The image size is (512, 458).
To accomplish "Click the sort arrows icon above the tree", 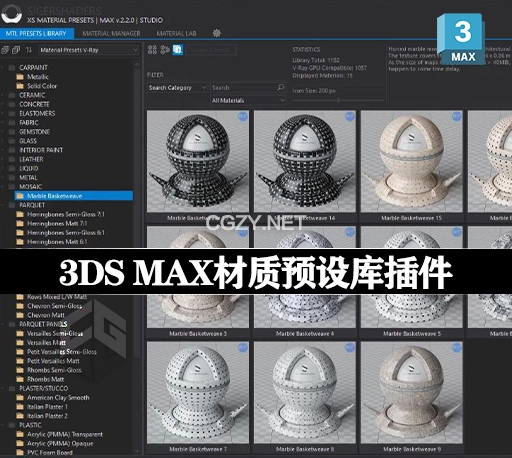I will (x=29, y=50).
